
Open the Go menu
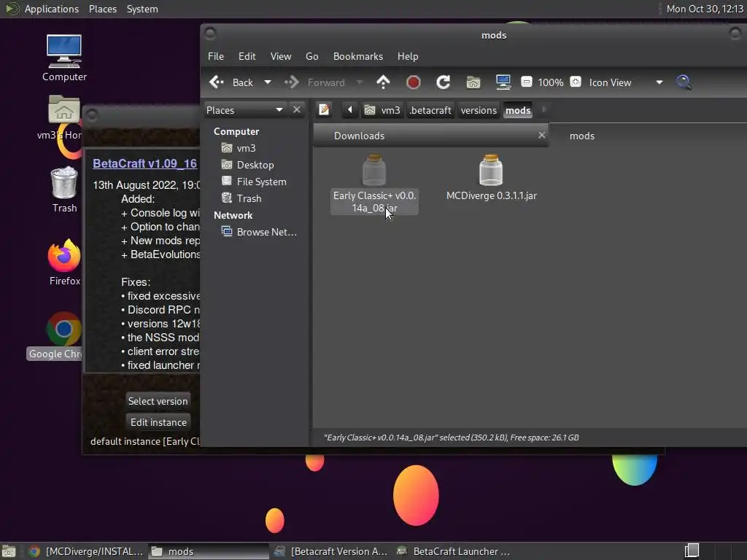pos(312,56)
